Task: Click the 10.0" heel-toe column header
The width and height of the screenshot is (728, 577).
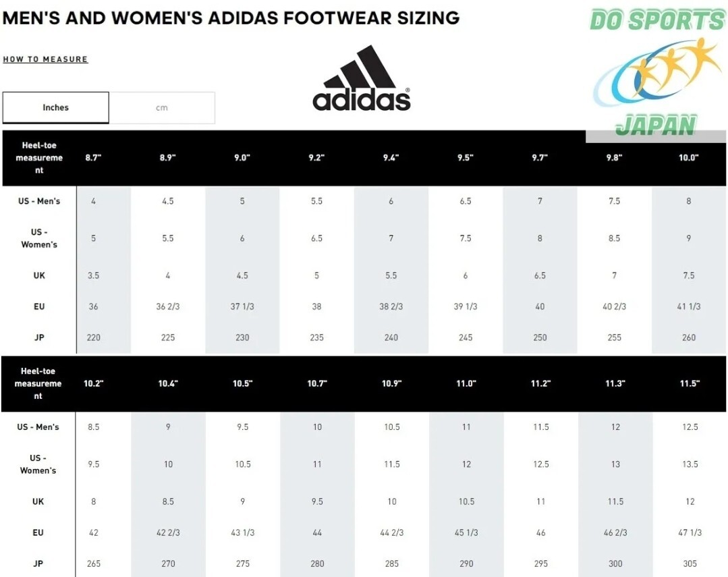Action: pos(689,157)
